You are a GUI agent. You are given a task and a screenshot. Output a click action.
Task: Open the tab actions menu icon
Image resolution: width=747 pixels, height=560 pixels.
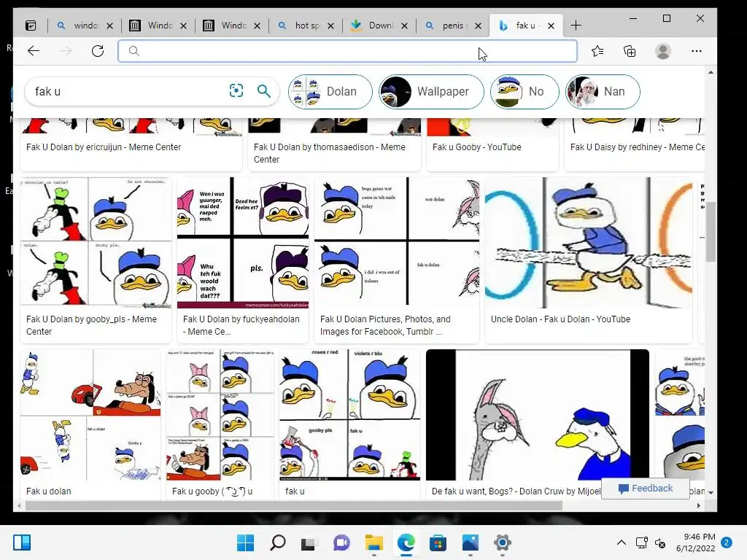click(x=31, y=26)
